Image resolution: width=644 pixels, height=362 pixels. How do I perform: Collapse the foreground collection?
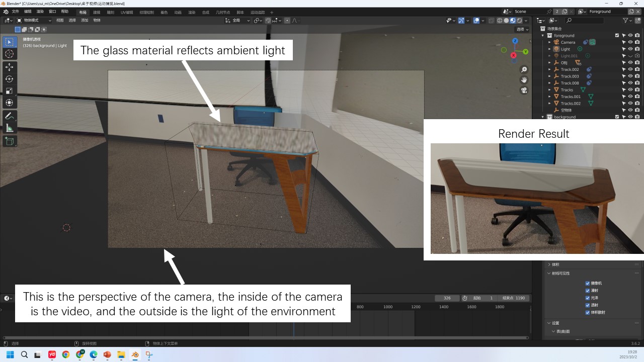pos(543,36)
